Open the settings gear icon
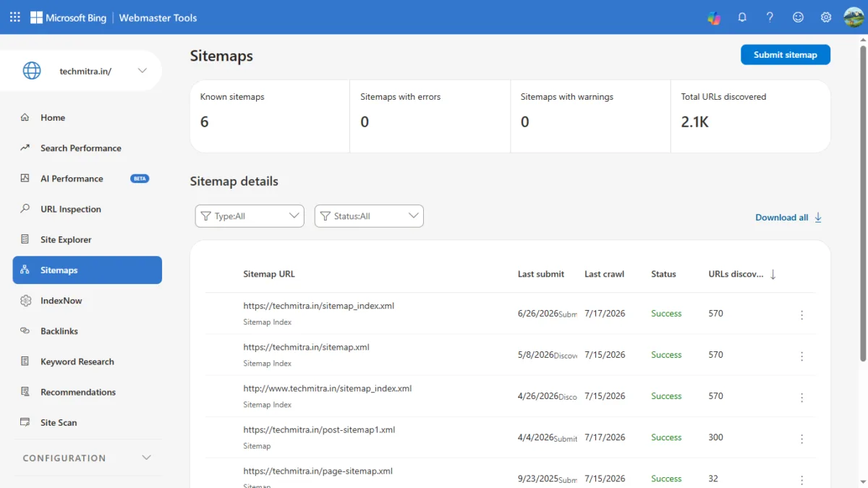868x488 pixels. pos(826,17)
